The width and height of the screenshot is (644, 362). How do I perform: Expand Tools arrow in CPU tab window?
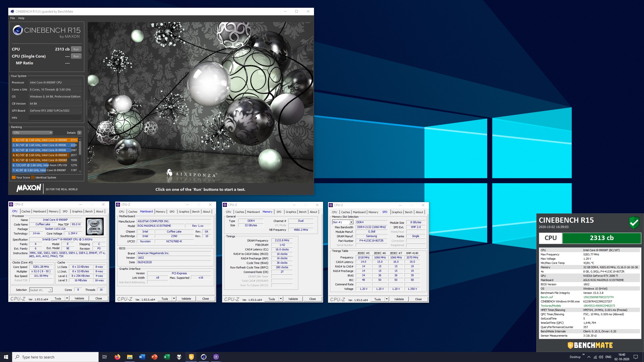point(67,298)
